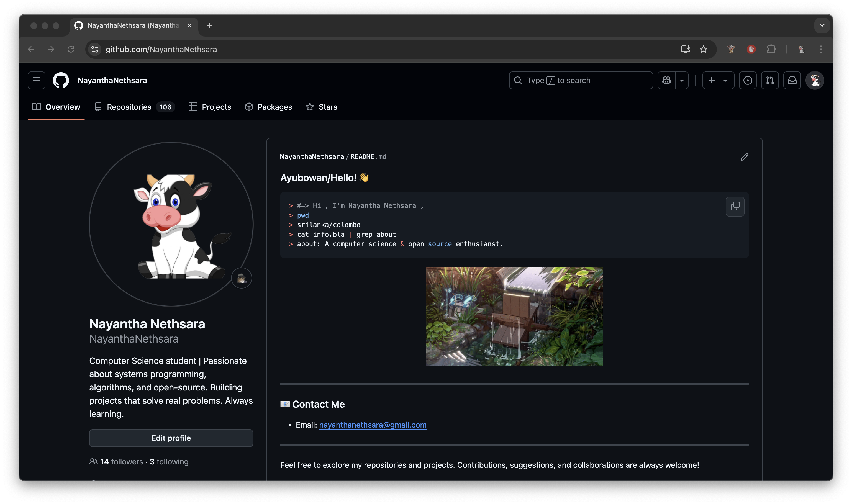Viewport: 852px width, 504px height.
Task: Click the Type / to search field
Action: [x=581, y=81]
